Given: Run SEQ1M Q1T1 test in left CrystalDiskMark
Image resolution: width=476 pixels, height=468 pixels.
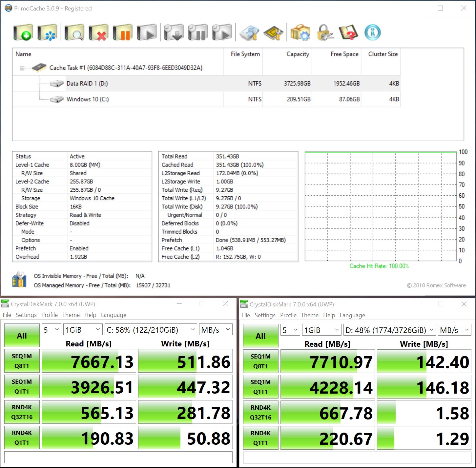Looking at the screenshot, I should point(22,386).
